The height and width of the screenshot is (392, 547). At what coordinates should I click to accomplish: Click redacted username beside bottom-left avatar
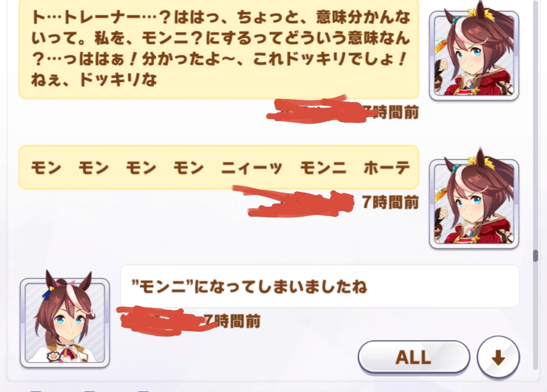(x=163, y=321)
